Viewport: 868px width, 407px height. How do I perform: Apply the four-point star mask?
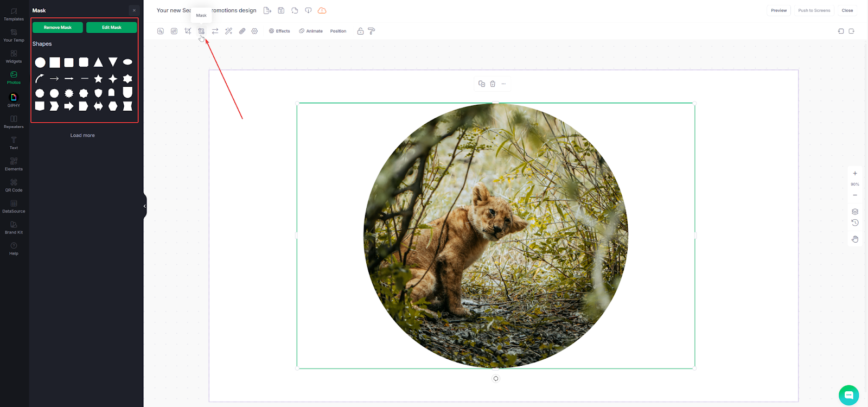tap(113, 79)
